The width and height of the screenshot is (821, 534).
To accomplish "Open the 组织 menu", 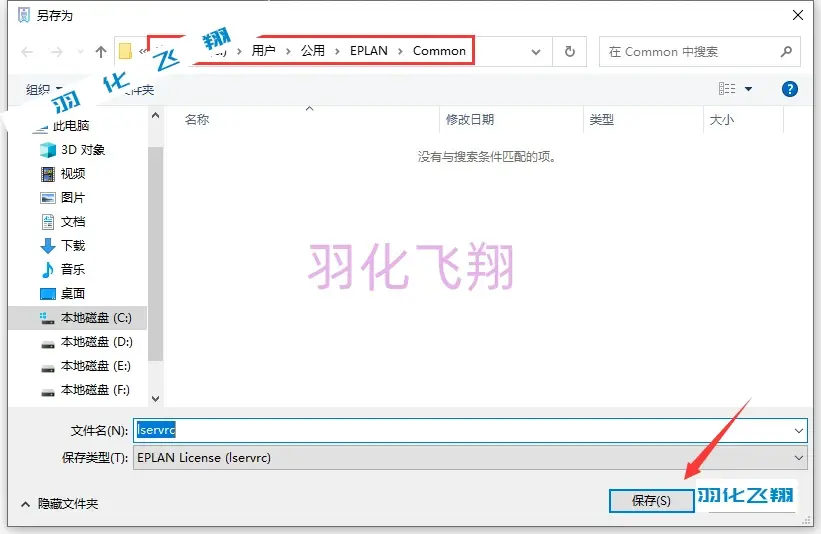I will (x=44, y=90).
